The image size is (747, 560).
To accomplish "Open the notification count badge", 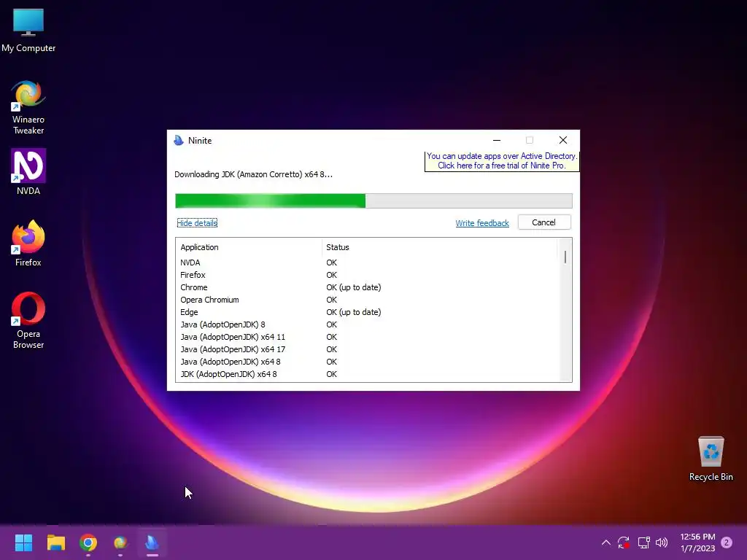I will [x=727, y=542].
